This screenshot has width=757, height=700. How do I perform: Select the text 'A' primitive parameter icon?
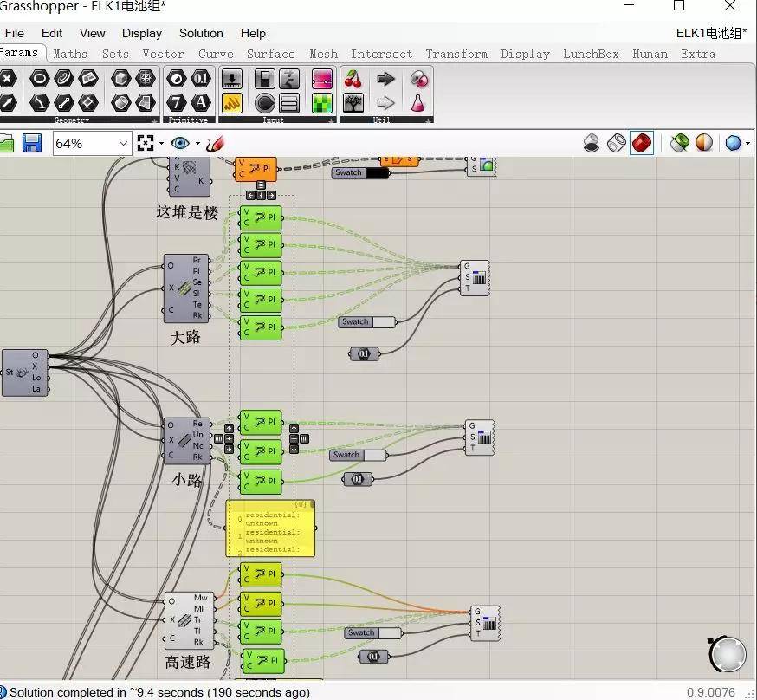tap(201, 103)
